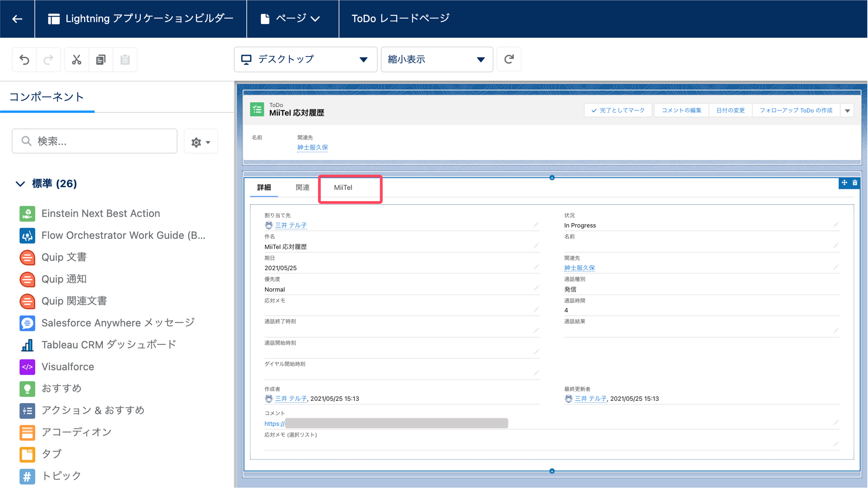The image size is (868, 488).
Task: Click the component 検索 search field
Action: click(95, 141)
